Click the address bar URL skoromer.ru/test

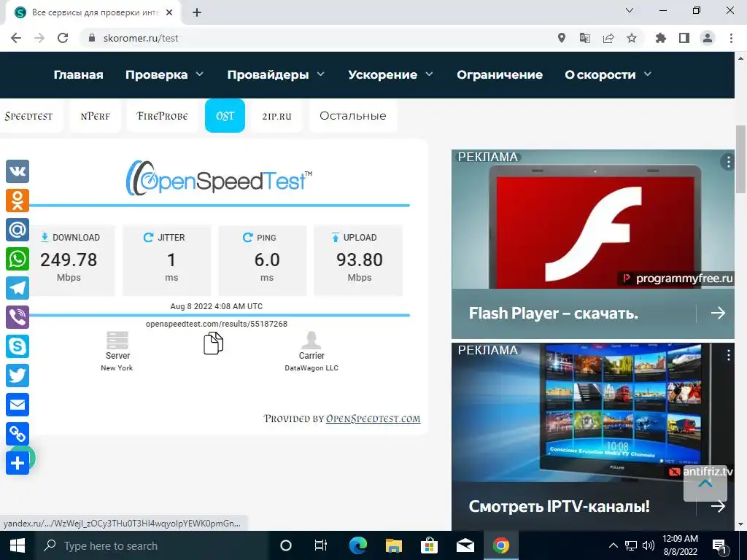pyautogui.click(x=141, y=38)
